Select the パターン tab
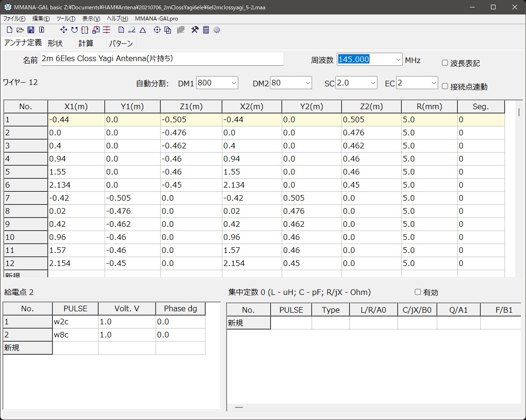526x420 pixels. pos(121,43)
